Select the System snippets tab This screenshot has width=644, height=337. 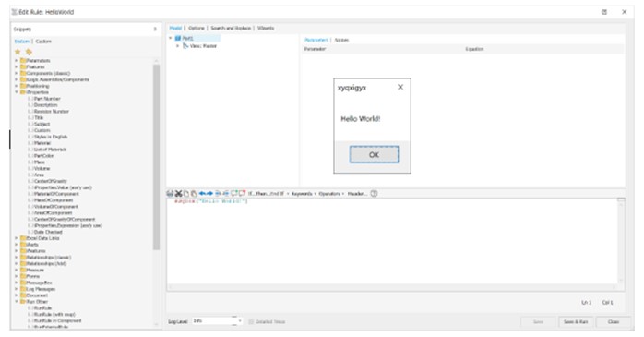[22, 42]
